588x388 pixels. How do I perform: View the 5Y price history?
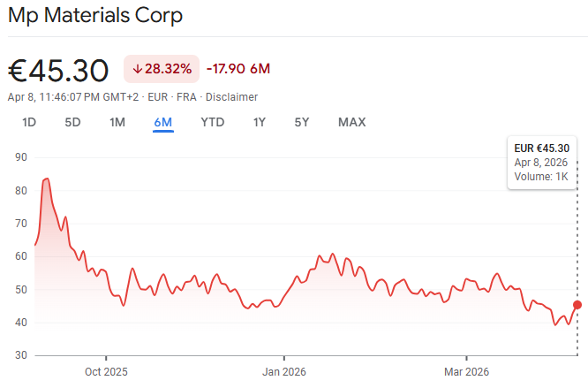302,122
